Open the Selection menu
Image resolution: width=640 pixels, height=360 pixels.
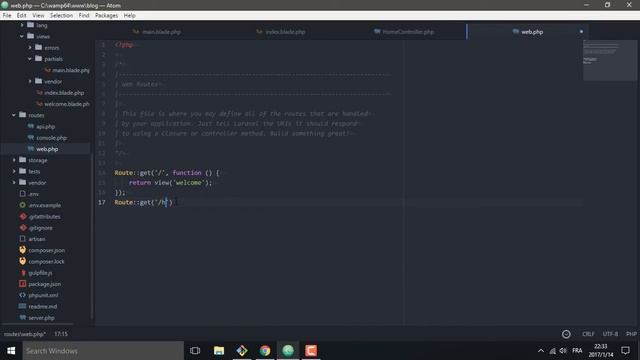(61, 16)
